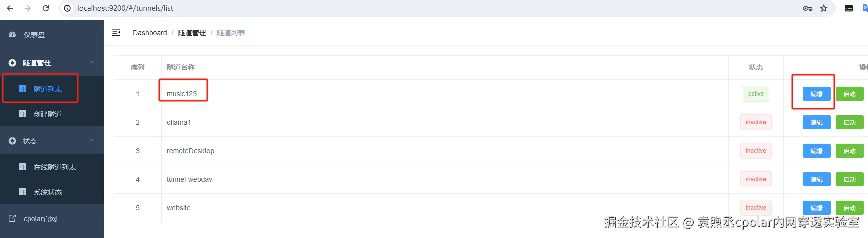Image resolution: width=868 pixels, height=238 pixels.
Task: Click 编辑 button for music123 tunnel
Action: (816, 94)
